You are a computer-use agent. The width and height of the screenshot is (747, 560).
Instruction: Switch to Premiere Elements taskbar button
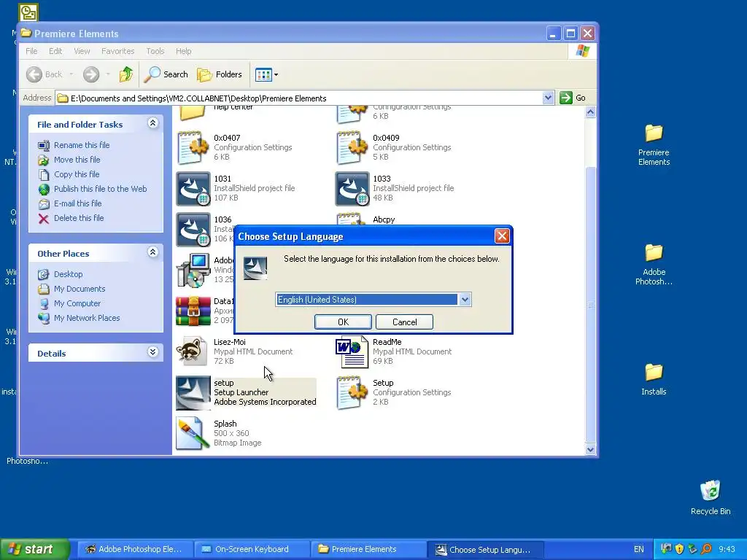click(368, 549)
